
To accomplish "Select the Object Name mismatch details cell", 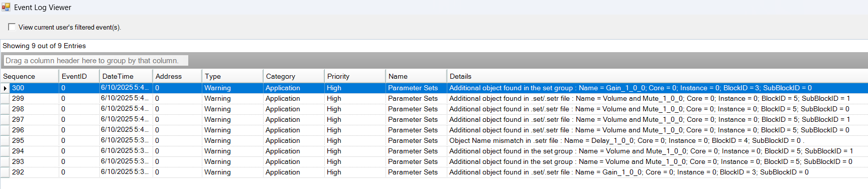I will [657, 141].
